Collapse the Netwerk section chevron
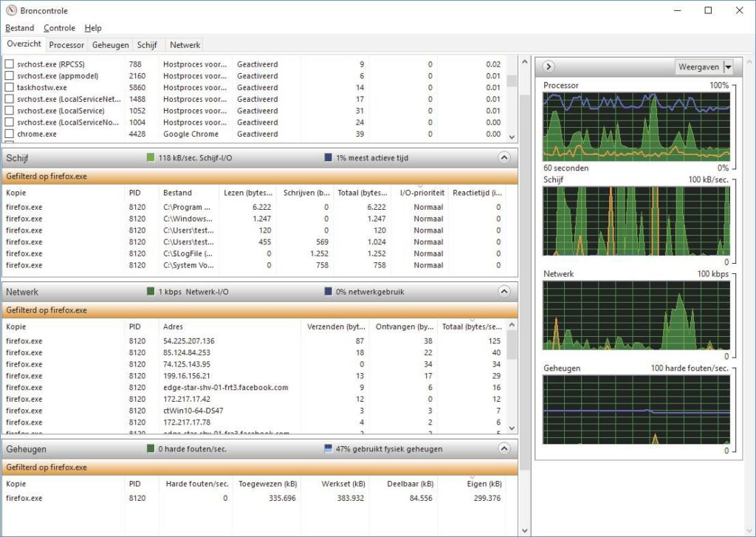 pyautogui.click(x=504, y=292)
